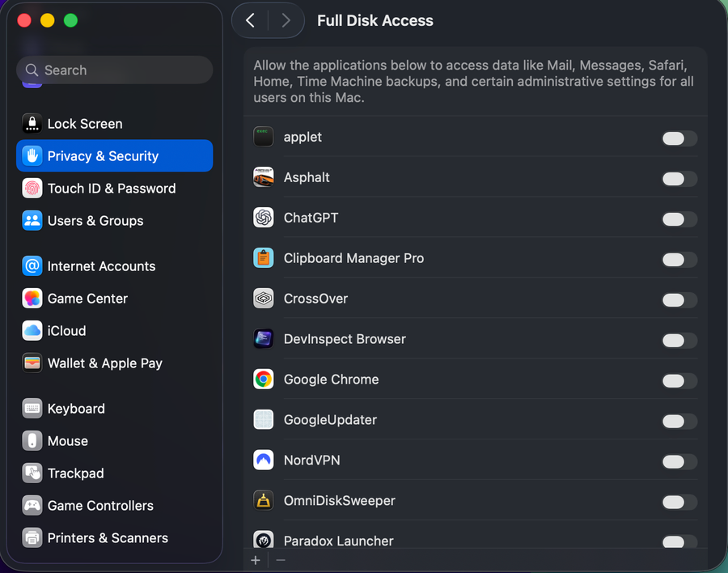Image resolution: width=728 pixels, height=573 pixels.
Task: Click the NordVPN app icon
Action: pyautogui.click(x=263, y=461)
